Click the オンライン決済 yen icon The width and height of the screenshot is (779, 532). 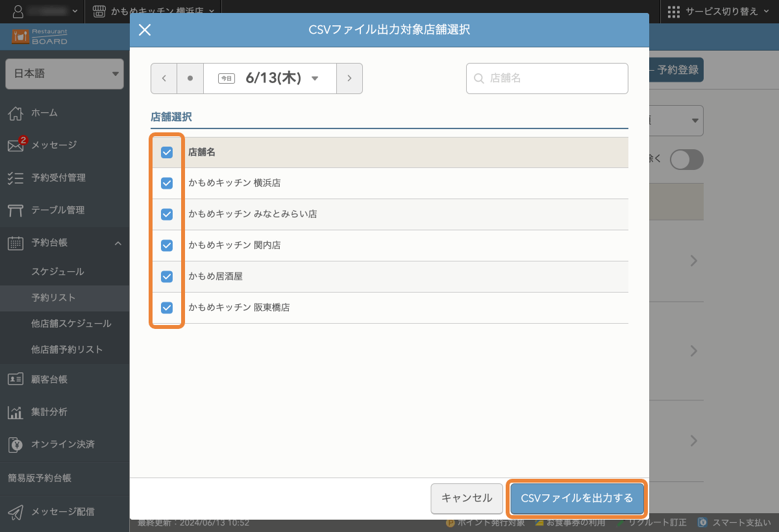(16, 444)
